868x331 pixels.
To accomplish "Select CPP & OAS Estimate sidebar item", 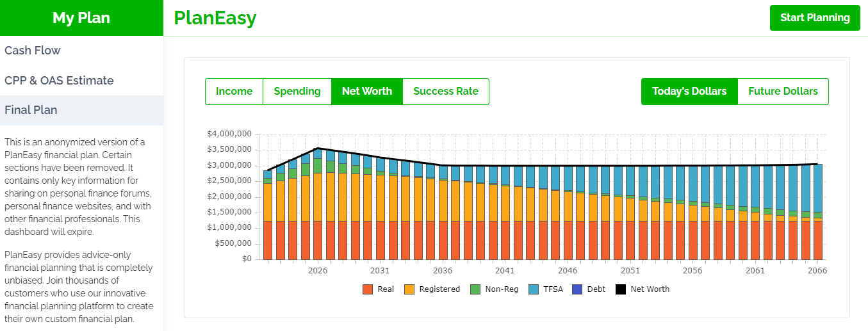I will pos(81,81).
